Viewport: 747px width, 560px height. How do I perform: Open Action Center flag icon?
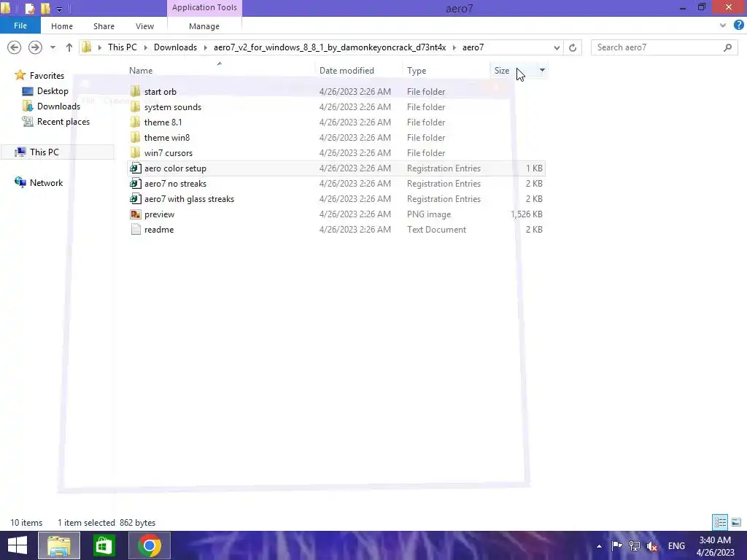(x=616, y=545)
